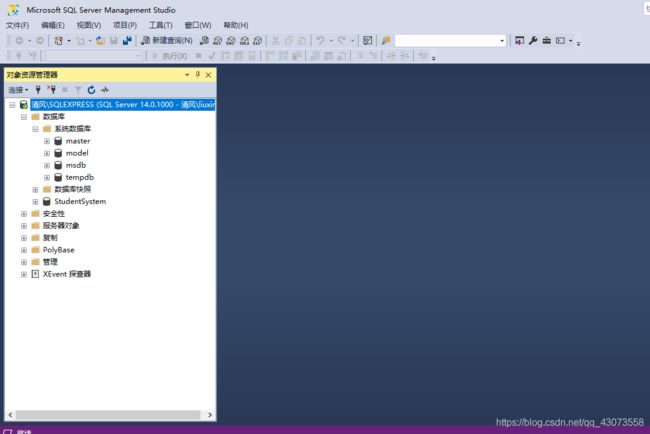Expand the master database node
The image size is (650, 434).
click(x=47, y=141)
